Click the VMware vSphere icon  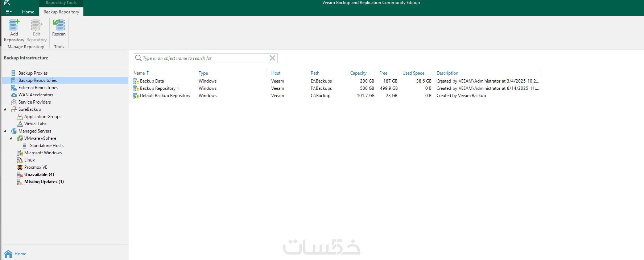[20, 138]
